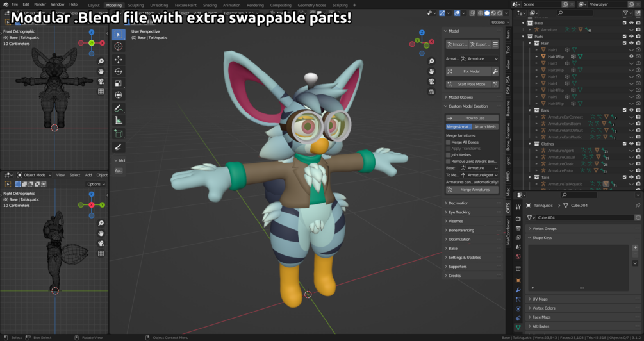Click the zoom icon in the Front Orthographic view
This screenshot has height=341, width=644.
click(x=101, y=62)
